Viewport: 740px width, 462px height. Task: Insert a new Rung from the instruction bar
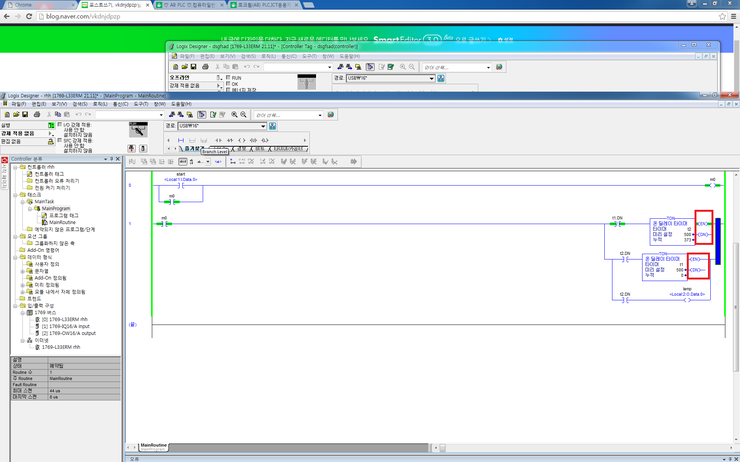181,140
